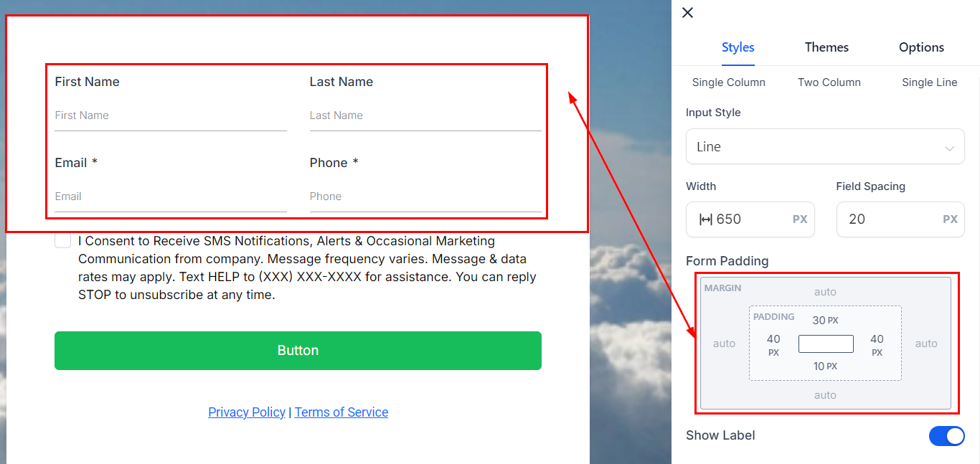Switch to the Themes tab
Image resolution: width=980 pixels, height=464 pixels.
(x=826, y=47)
